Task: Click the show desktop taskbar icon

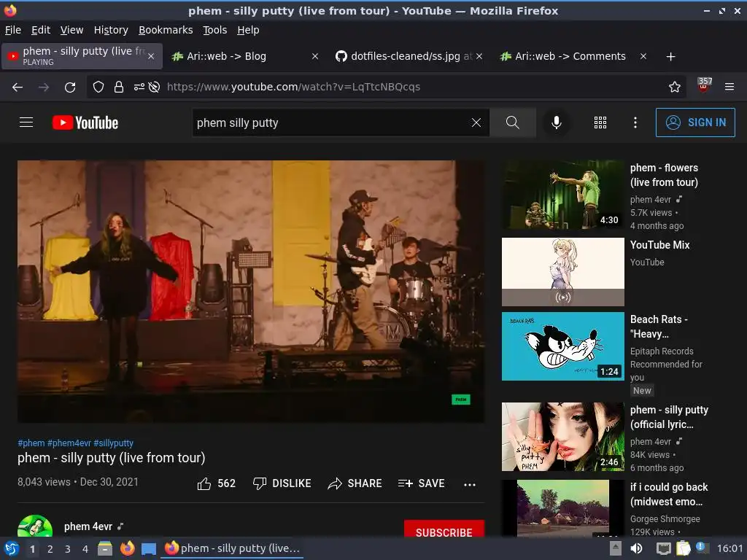Action: click(x=149, y=548)
